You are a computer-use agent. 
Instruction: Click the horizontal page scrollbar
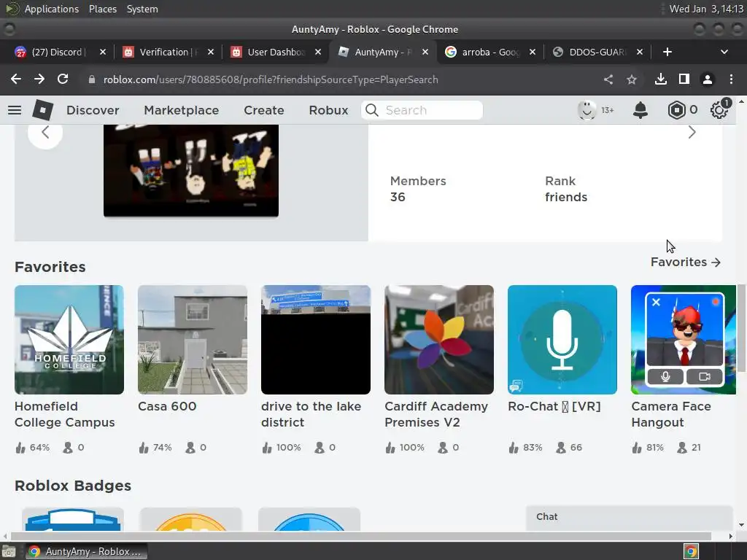click(360, 536)
